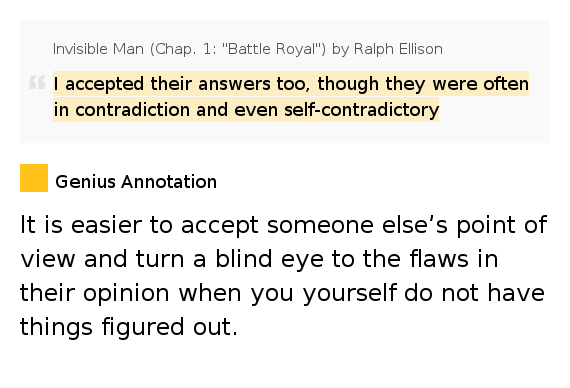Image resolution: width=570 pixels, height=388 pixels.
Task: Click the yellow Genius square logo
Action: (34, 178)
